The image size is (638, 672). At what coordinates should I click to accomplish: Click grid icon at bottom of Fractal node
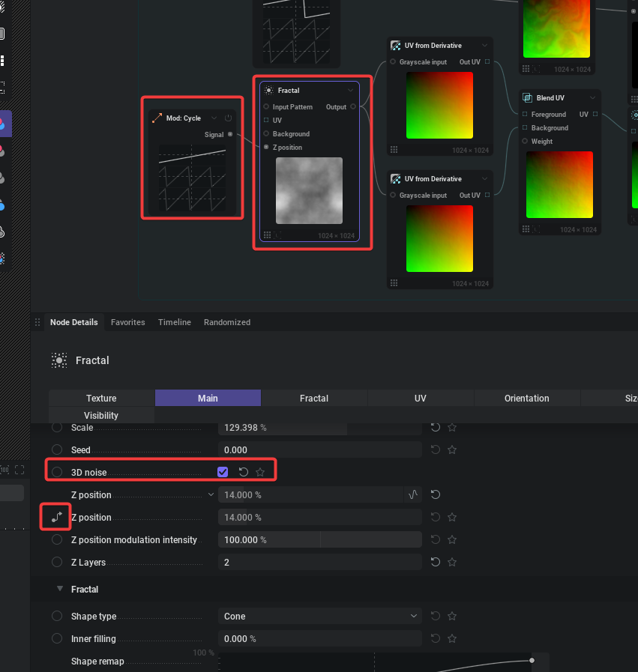click(268, 235)
